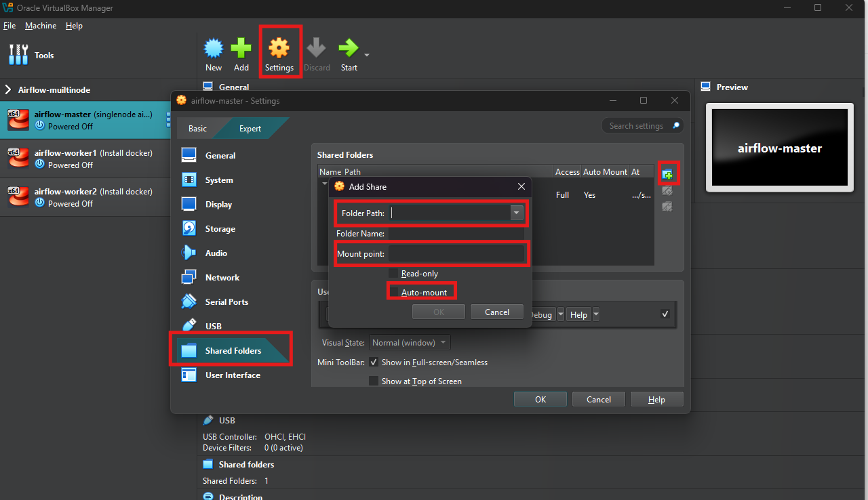Click the Access column header
Image resolution: width=868 pixels, height=500 pixels.
(x=567, y=172)
